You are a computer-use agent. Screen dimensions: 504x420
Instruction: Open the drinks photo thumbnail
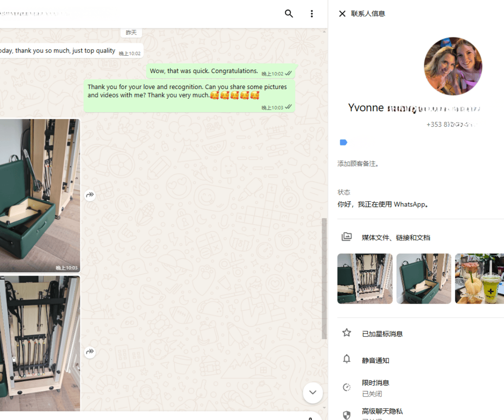pos(480,278)
